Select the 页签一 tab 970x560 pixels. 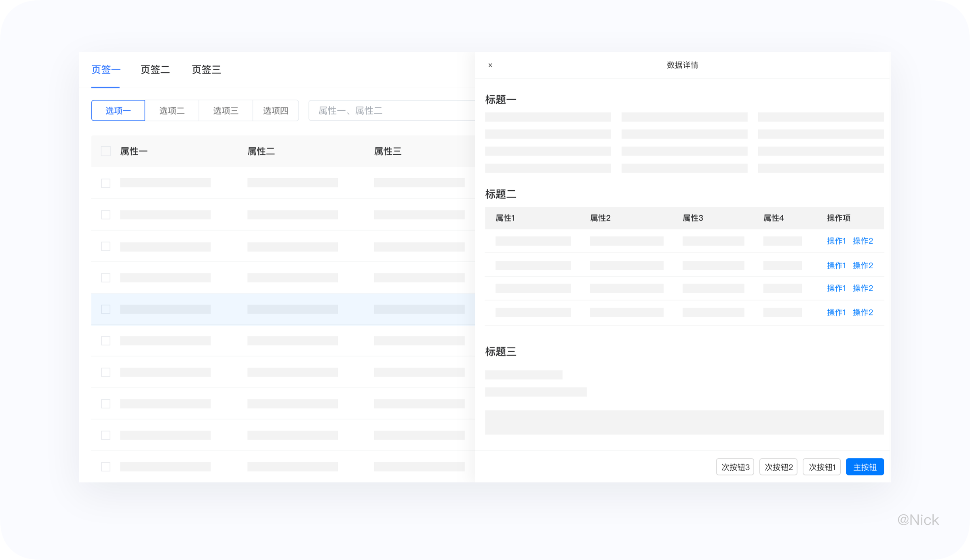click(x=105, y=69)
